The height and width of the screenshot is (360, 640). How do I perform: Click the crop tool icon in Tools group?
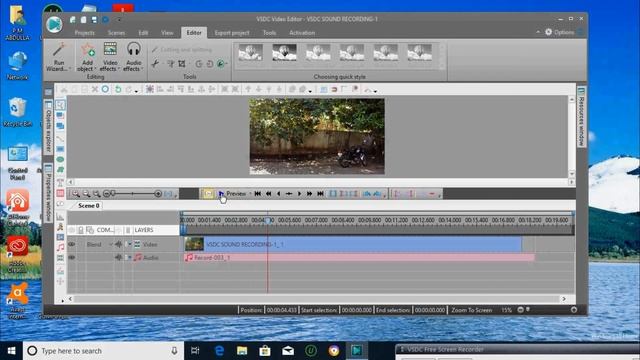tap(182, 64)
